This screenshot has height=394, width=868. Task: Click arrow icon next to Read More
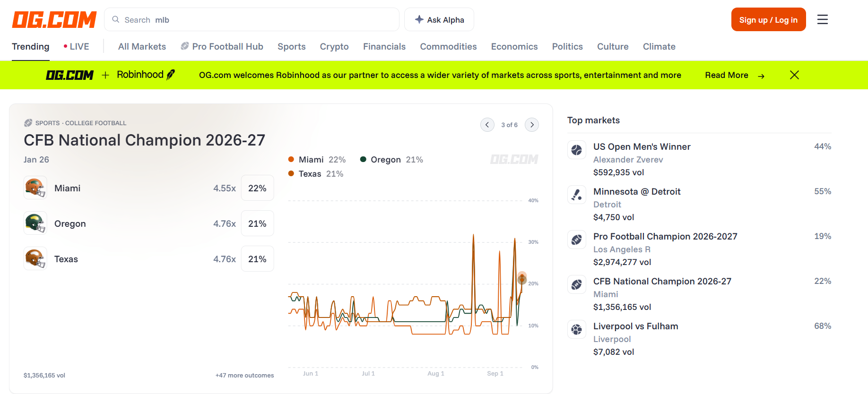(x=761, y=76)
